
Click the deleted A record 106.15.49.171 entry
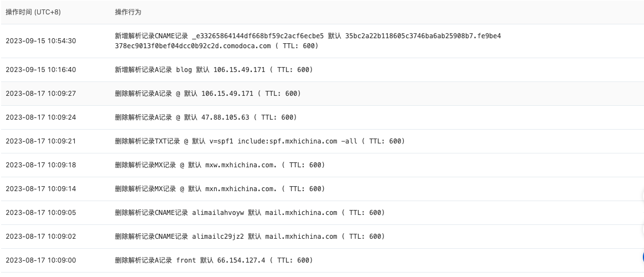[207, 94]
